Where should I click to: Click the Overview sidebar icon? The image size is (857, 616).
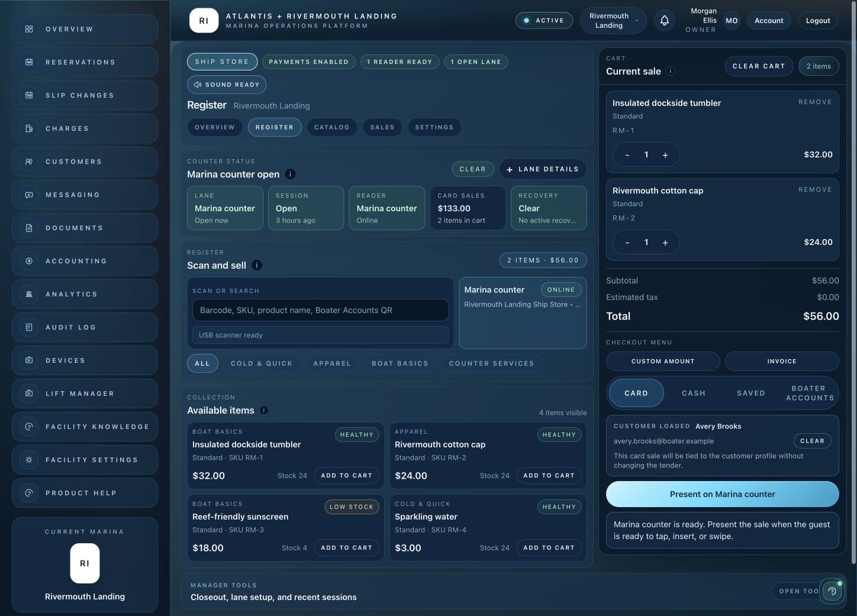(29, 29)
